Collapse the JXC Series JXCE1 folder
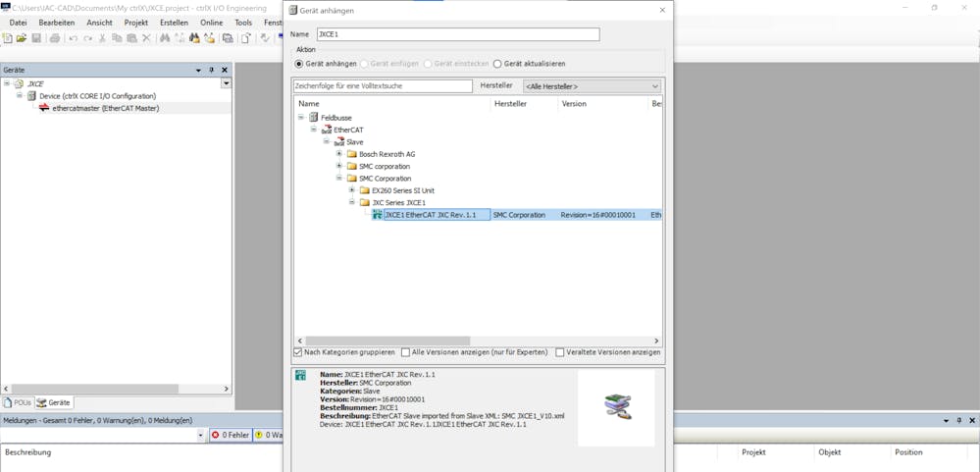Screen dimensions: 980x472 click(x=352, y=202)
